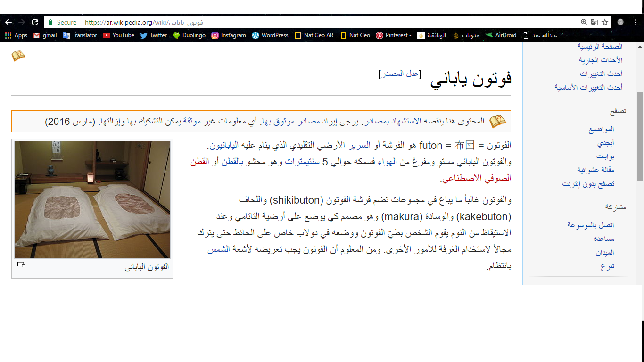Open the Instagram bookmark
This screenshot has height=362, width=644.
point(229,35)
